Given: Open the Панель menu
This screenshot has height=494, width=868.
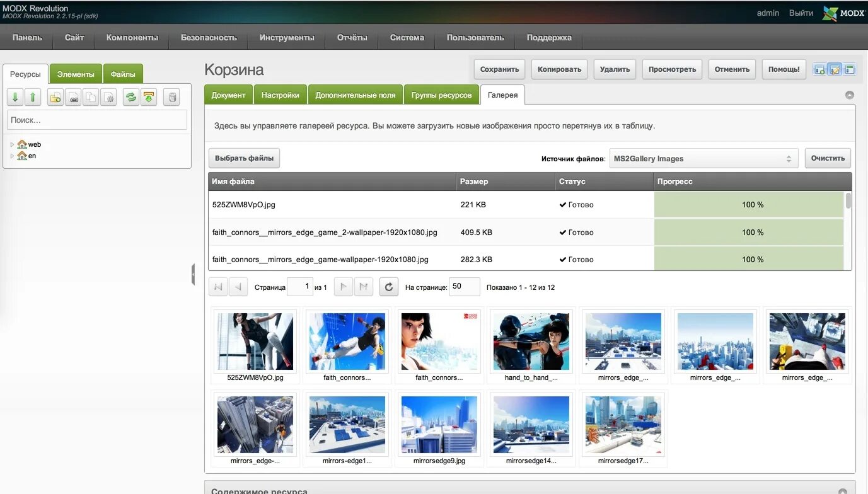Looking at the screenshot, I should [27, 37].
